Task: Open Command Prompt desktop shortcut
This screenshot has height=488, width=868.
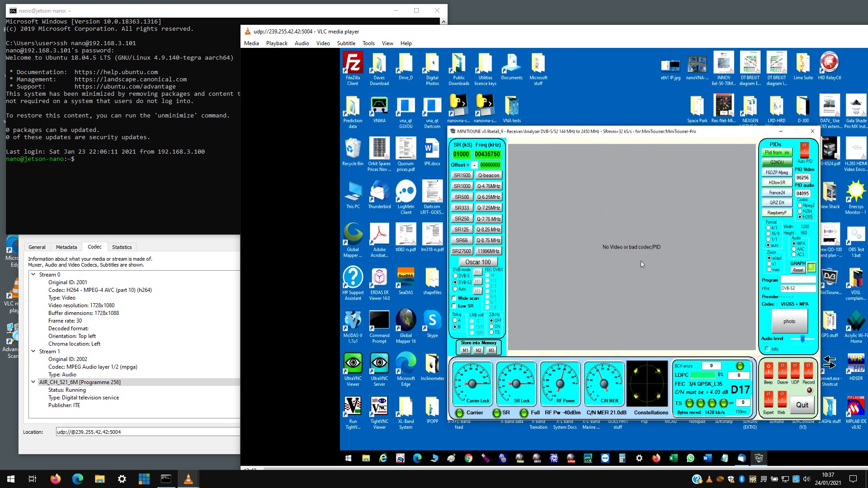Action: click(379, 326)
